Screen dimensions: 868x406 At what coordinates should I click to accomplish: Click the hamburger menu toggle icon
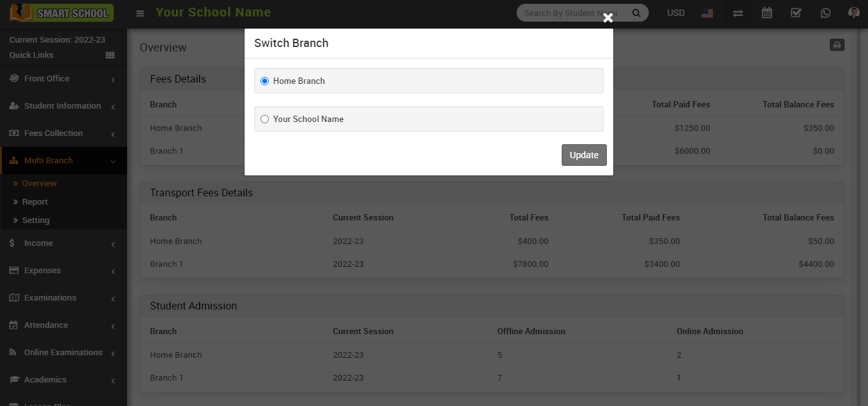click(140, 13)
